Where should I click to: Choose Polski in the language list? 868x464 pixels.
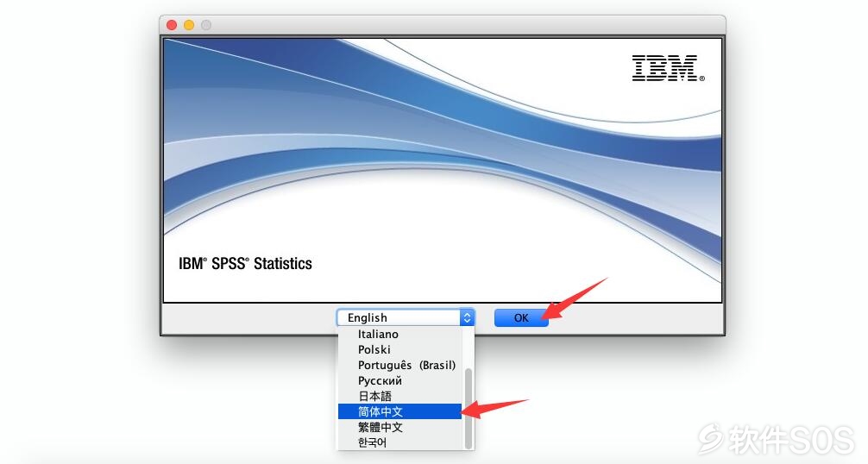tap(399, 349)
